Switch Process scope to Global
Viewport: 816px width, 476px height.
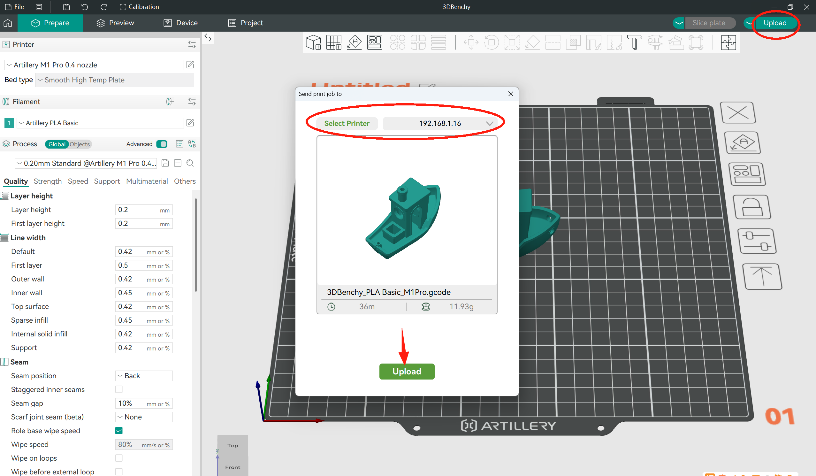56,144
